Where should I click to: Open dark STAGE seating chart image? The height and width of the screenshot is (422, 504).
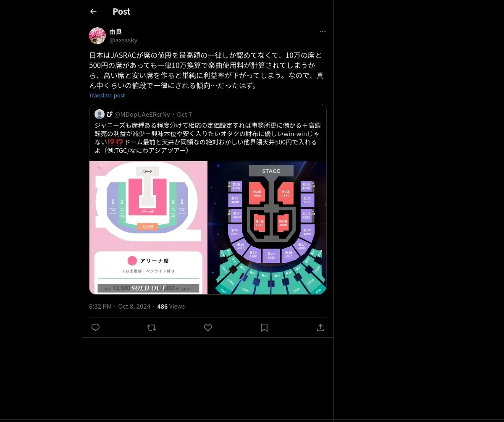pyautogui.click(x=268, y=228)
